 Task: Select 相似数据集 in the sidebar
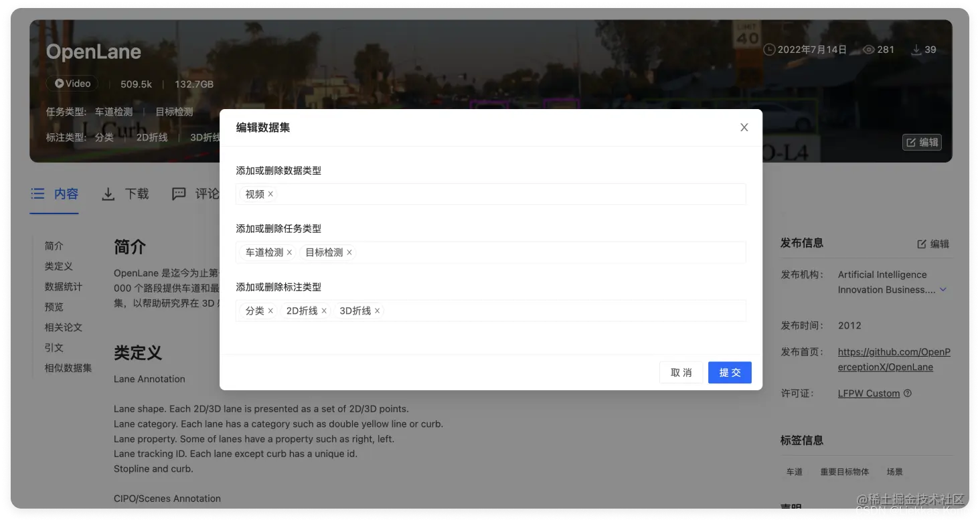[x=68, y=367]
